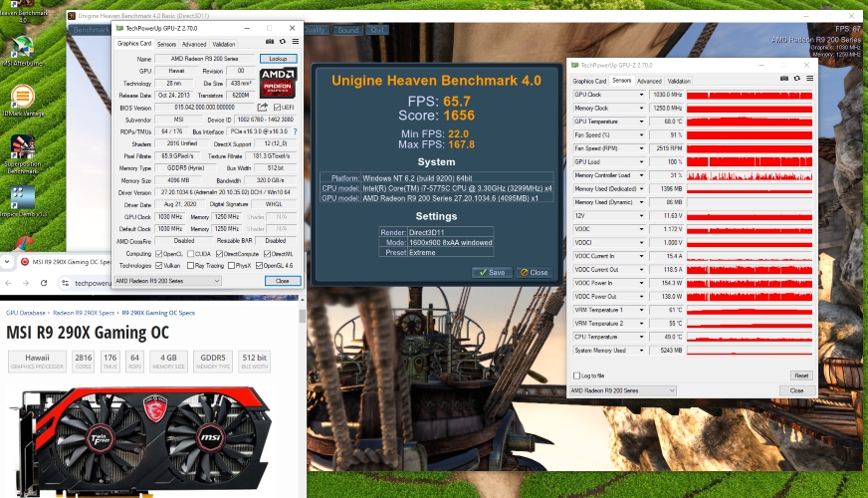Open the Radeon R9 290X Specs breadcrumb link
Viewport: 868px width, 498px height.
84,313
